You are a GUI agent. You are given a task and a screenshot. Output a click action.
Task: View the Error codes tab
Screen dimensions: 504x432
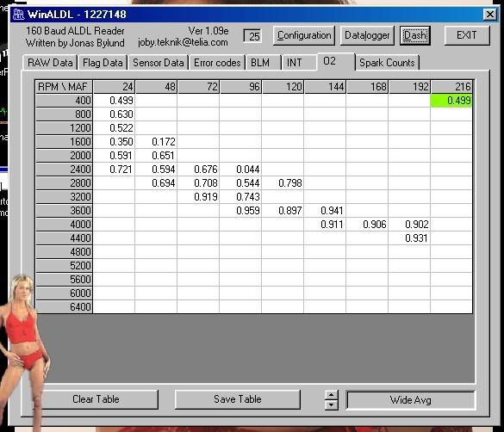coord(217,63)
